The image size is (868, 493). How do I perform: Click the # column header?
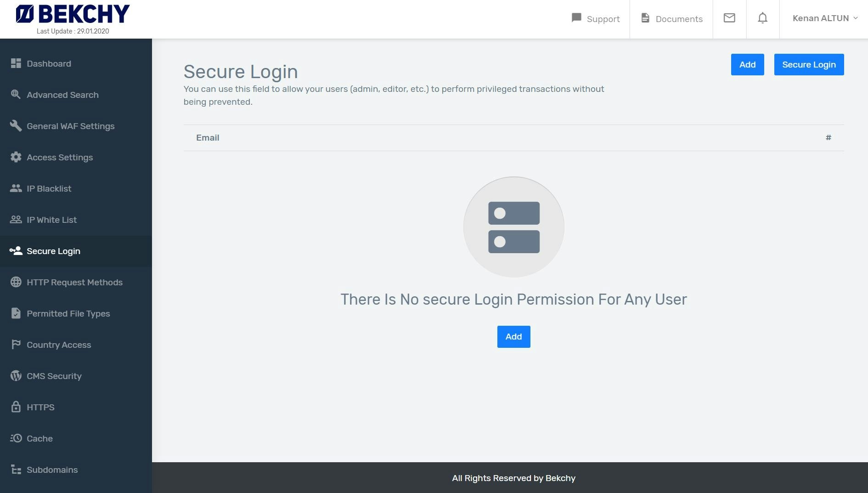tap(829, 137)
